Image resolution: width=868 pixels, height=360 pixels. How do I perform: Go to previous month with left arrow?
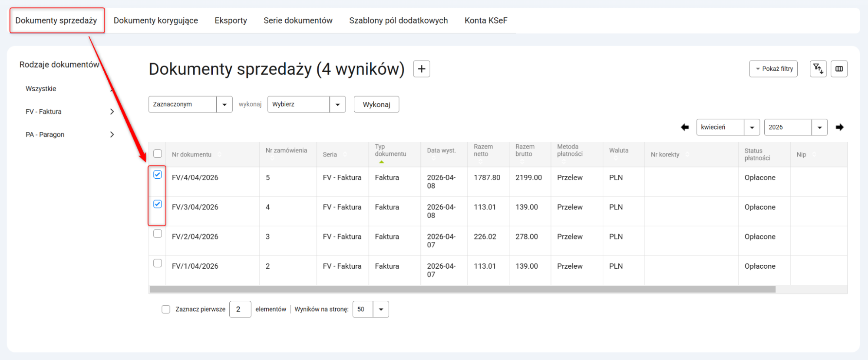685,127
